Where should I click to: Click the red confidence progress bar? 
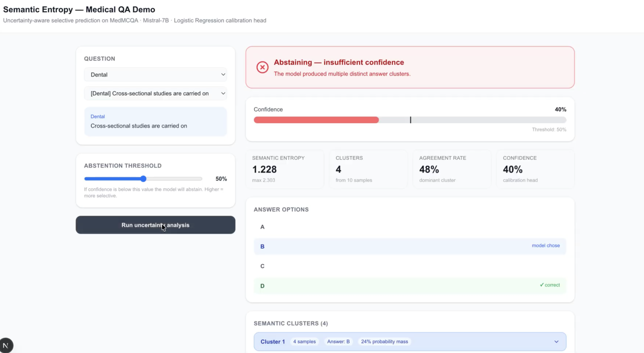click(316, 120)
